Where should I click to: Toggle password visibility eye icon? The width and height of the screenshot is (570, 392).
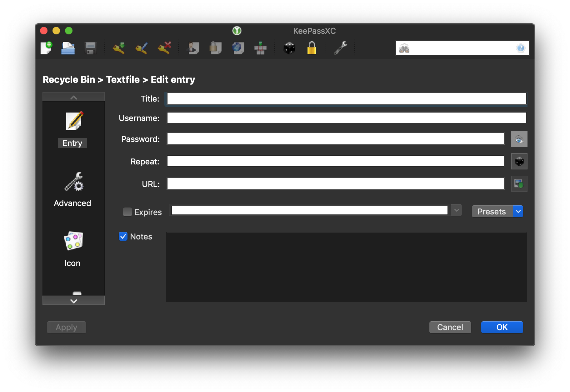click(x=519, y=138)
